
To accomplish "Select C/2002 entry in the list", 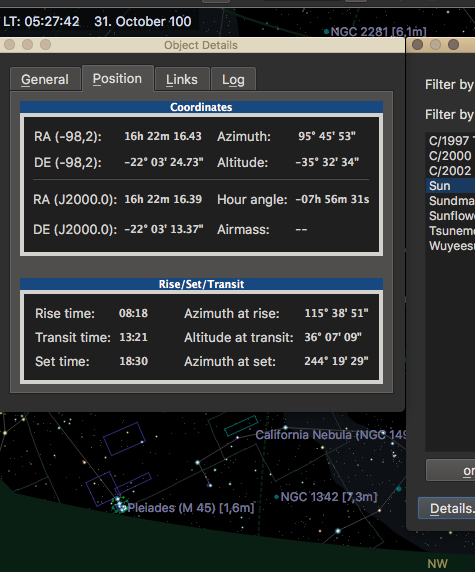I will [x=451, y=171].
